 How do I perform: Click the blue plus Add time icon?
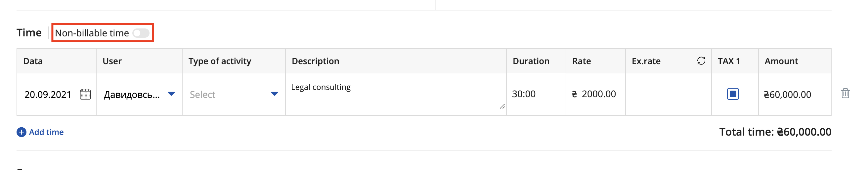[21, 132]
